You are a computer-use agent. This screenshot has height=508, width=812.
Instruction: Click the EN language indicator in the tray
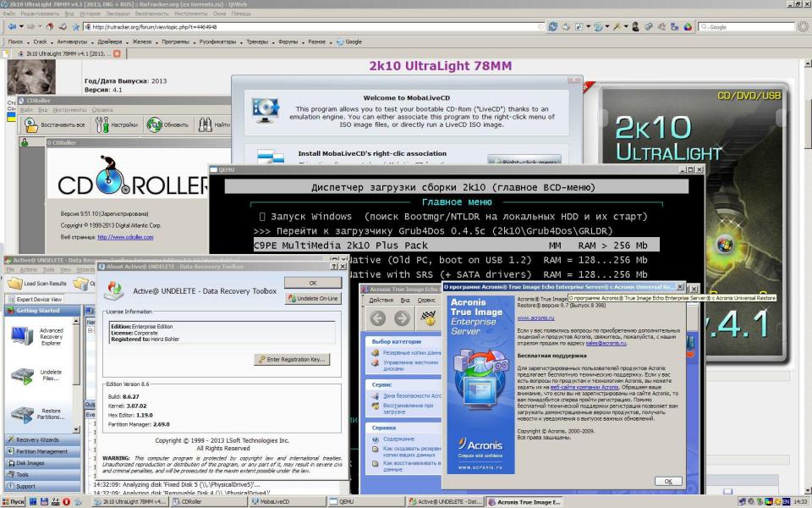coord(786,501)
